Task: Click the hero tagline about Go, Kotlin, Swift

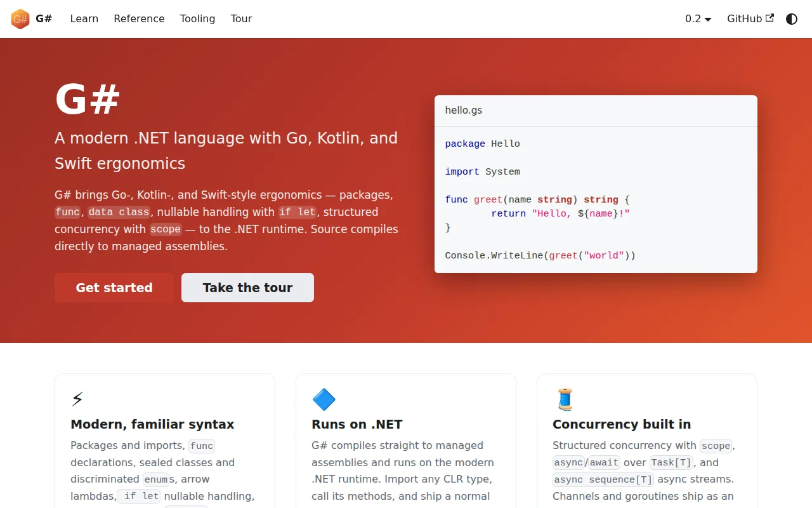Action: tap(226, 150)
